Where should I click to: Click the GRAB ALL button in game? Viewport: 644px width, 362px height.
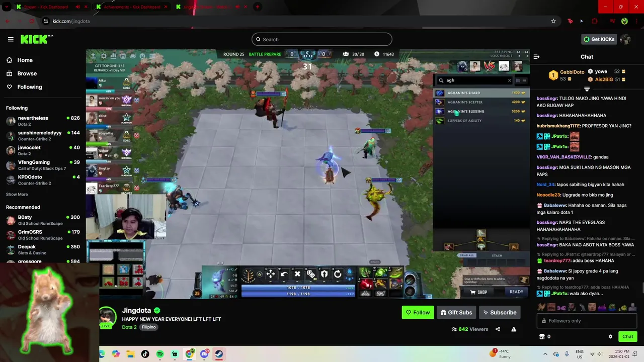click(467, 255)
